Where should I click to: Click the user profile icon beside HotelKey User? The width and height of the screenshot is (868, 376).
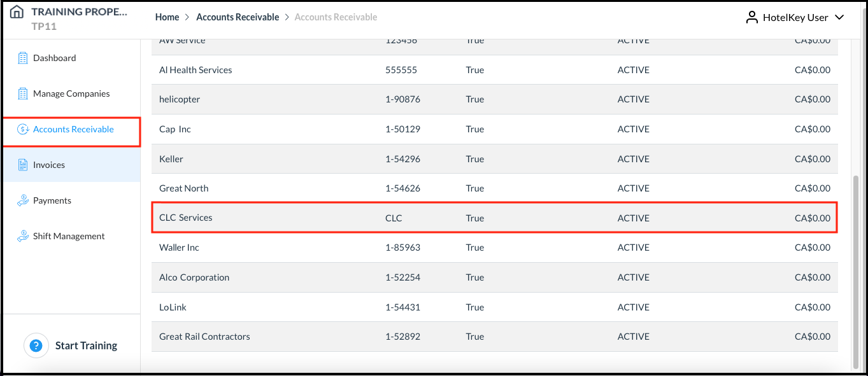(751, 17)
